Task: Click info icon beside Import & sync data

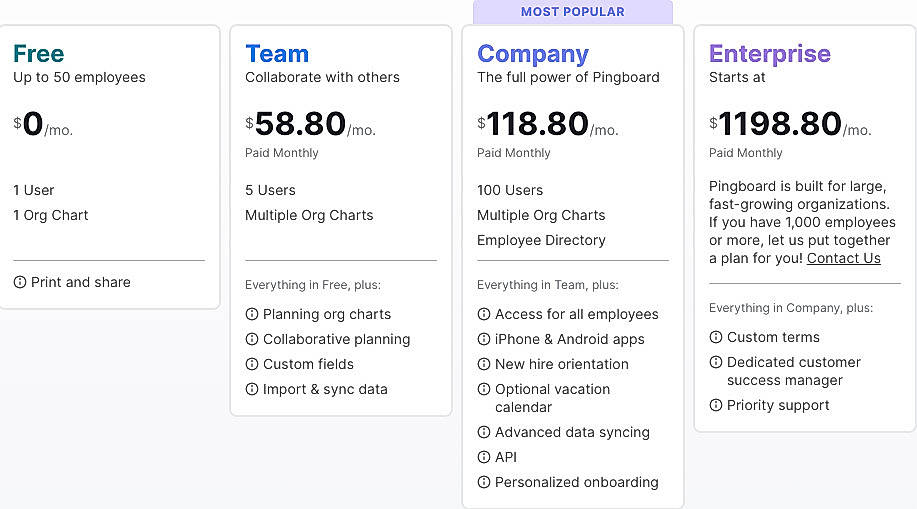Action: (x=252, y=389)
